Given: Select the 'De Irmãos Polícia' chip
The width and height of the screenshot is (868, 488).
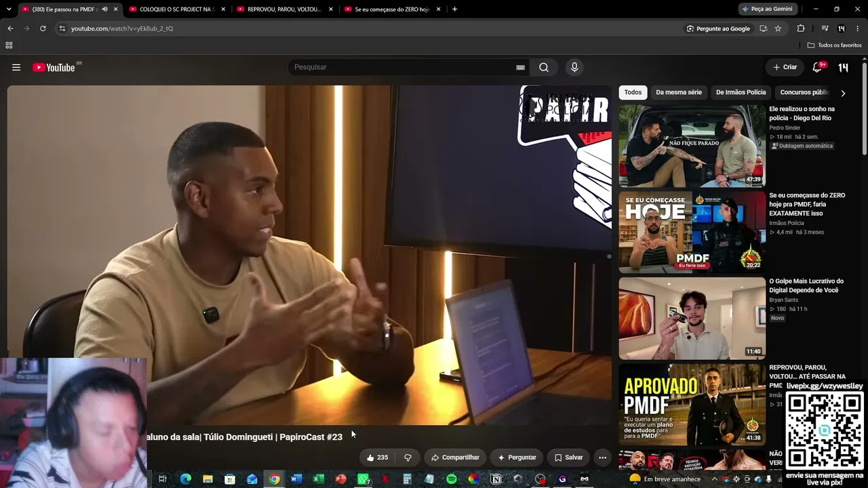Looking at the screenshot, I should [741, 92].
